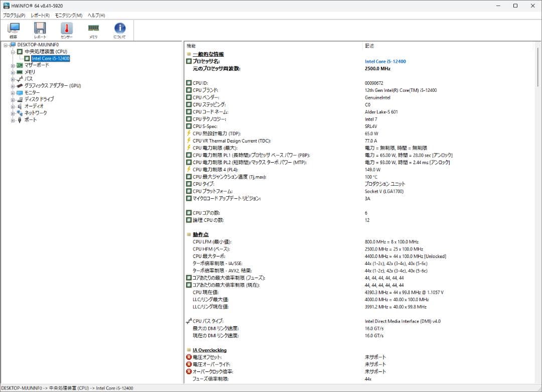Collapse the 中央処理装置 (CPU) node
This screenshot has height=392, width=542.
(12, 51)
